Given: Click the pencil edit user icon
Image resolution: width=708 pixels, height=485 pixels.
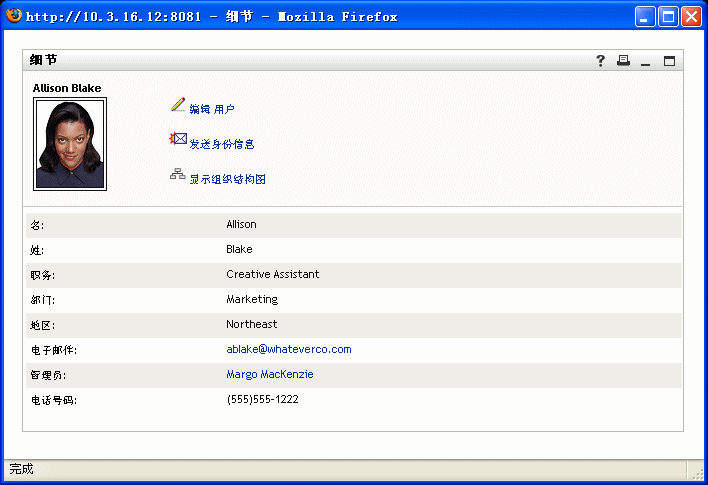Looking at the screenshot, I should point(178,105).
